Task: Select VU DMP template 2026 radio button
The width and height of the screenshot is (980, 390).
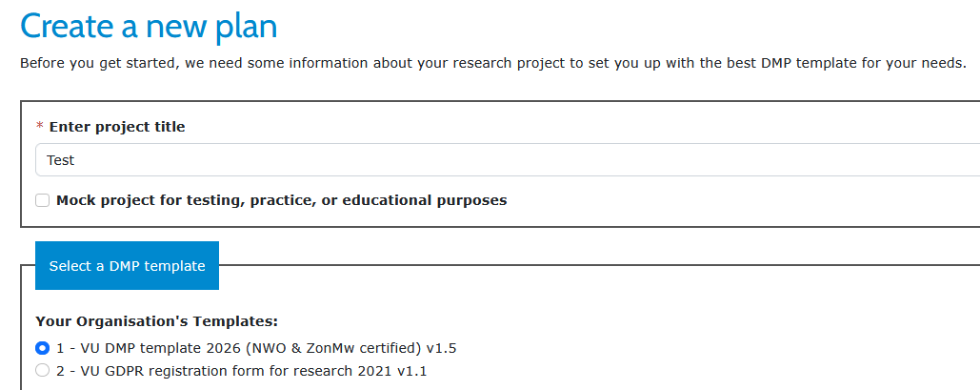Action: click(x=42, y=348)
